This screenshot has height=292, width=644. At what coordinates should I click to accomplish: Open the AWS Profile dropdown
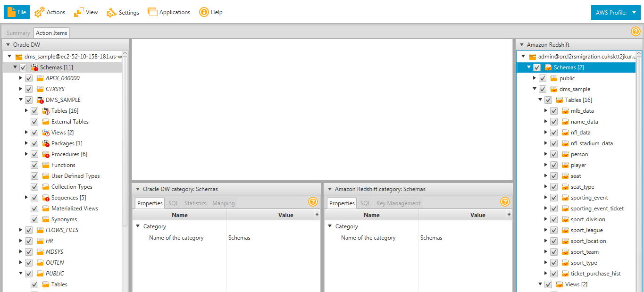[616, 13]
